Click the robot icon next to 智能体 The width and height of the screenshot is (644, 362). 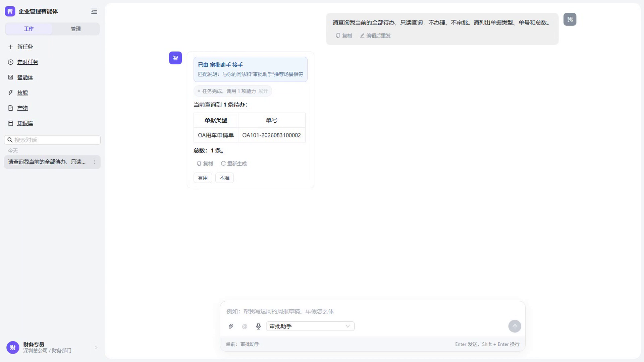coord(11,77)
